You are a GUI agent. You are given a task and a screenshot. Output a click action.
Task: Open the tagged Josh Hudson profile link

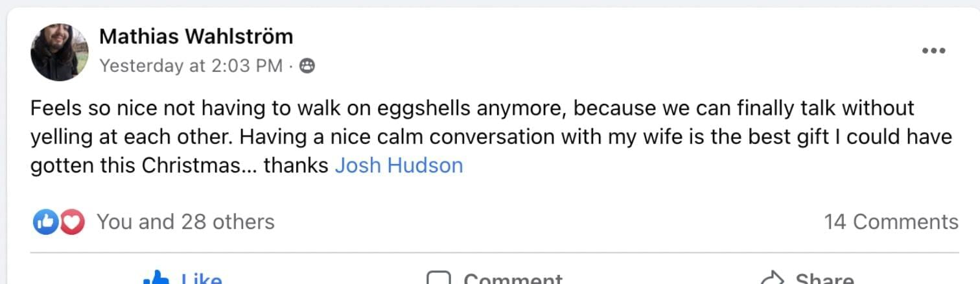[399, 165]
